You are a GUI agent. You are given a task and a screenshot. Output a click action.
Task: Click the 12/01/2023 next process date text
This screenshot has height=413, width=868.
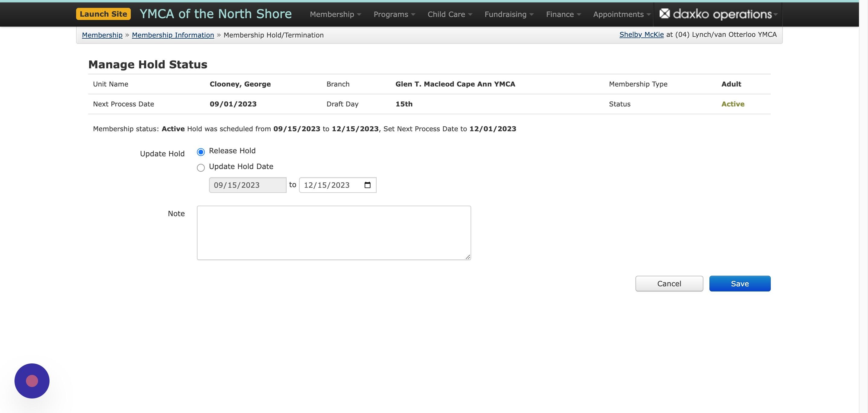click(493, 129)
